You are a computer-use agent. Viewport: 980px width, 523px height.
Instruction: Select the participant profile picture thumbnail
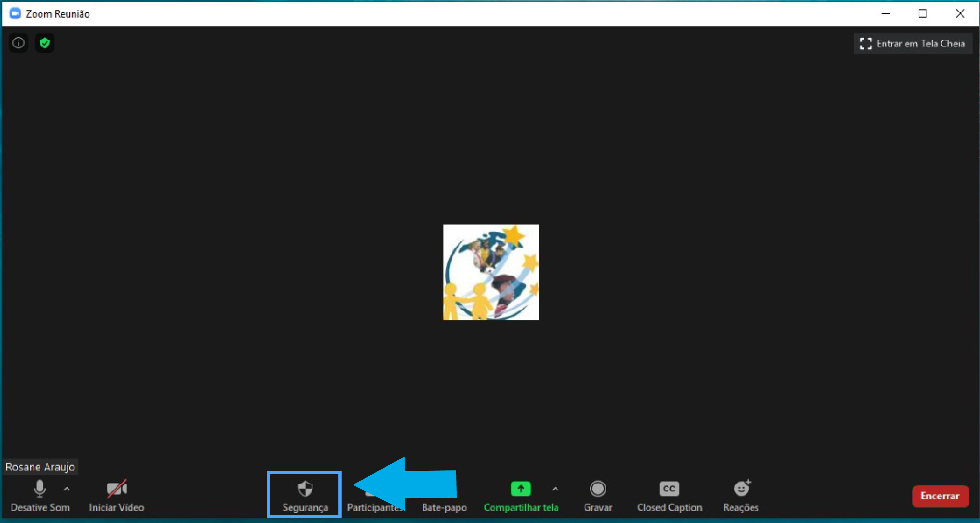pos(491,272)
